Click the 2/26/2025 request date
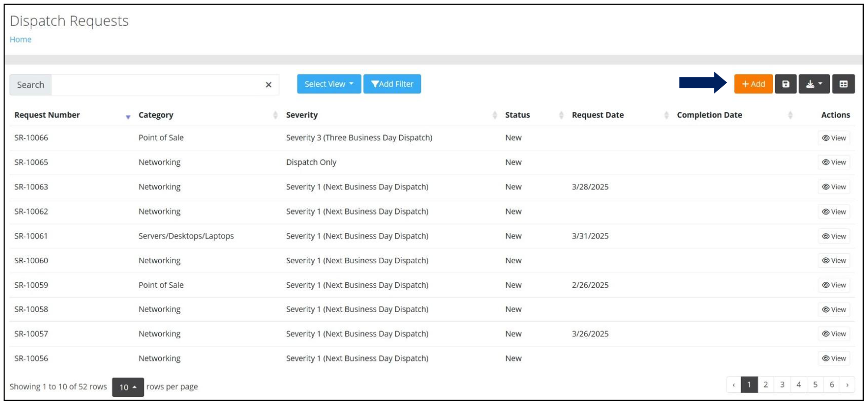The width and height of the screenshot is (868, 405). click(x=590, y=285)
